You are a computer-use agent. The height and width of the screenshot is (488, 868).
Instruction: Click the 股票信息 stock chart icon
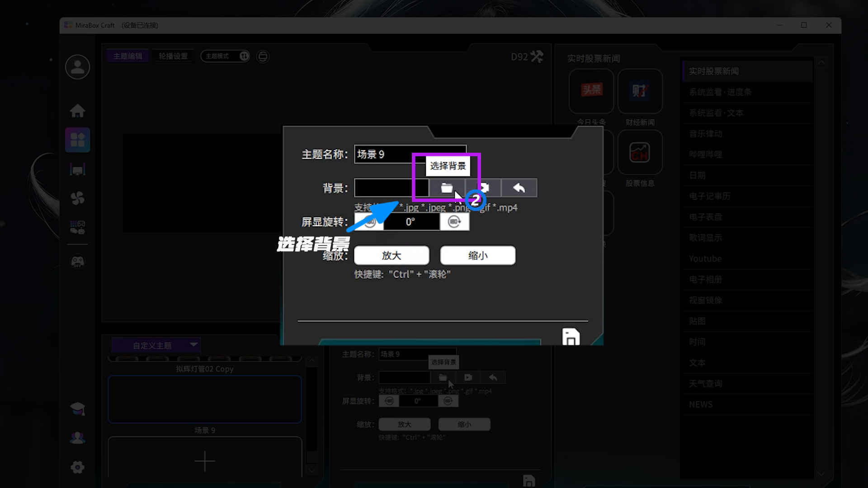pos(640,153)
